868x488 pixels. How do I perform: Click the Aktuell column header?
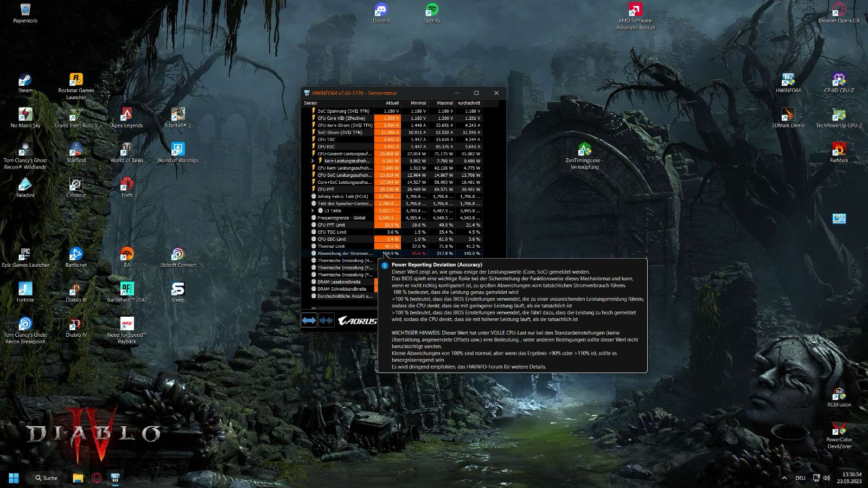(387, 103)
